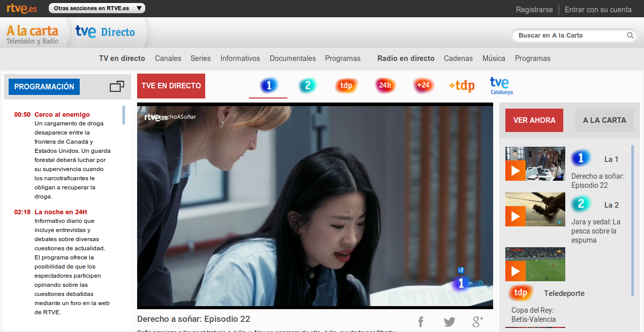The width and height of the screenshot is (644, 332).
Task: Click the search magnifier icon
Action: 630,36
